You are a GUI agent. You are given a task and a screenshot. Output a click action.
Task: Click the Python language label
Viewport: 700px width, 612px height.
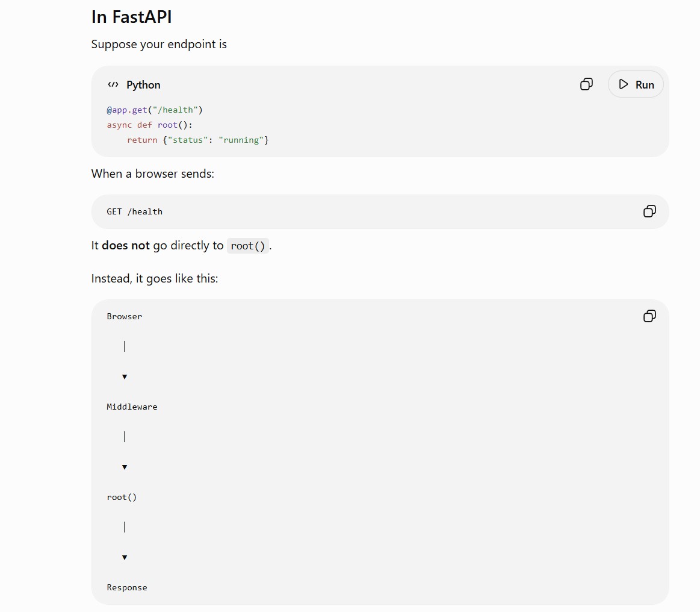(143, 85)
